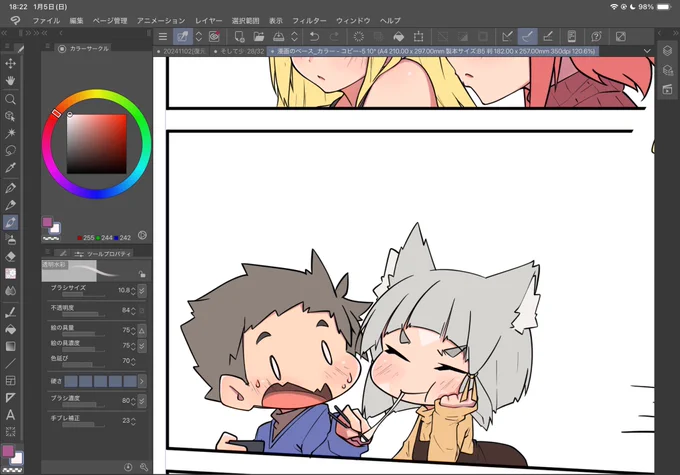Click Clear layer sparkle circle icon
This screenshot has height=475, width=680.
point(359,37)
